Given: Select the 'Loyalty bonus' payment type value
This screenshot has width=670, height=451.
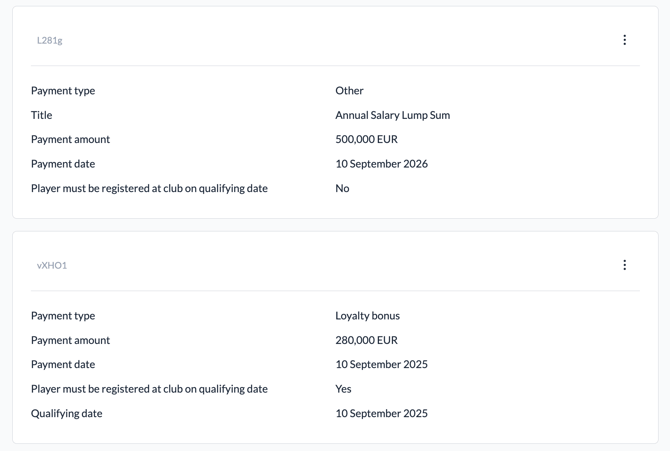Looking at the screenshot, I should (367, 316).
